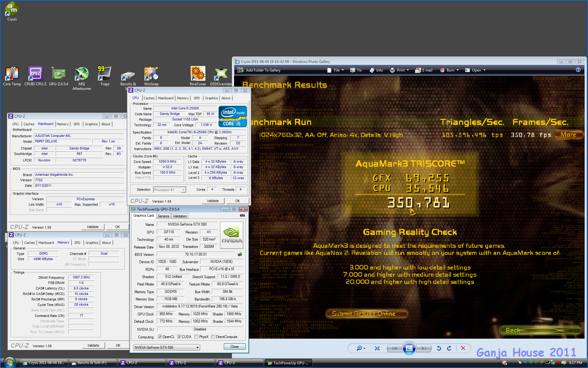Open Validation tab in GPU-Z
588x368 pixels.
180,216
